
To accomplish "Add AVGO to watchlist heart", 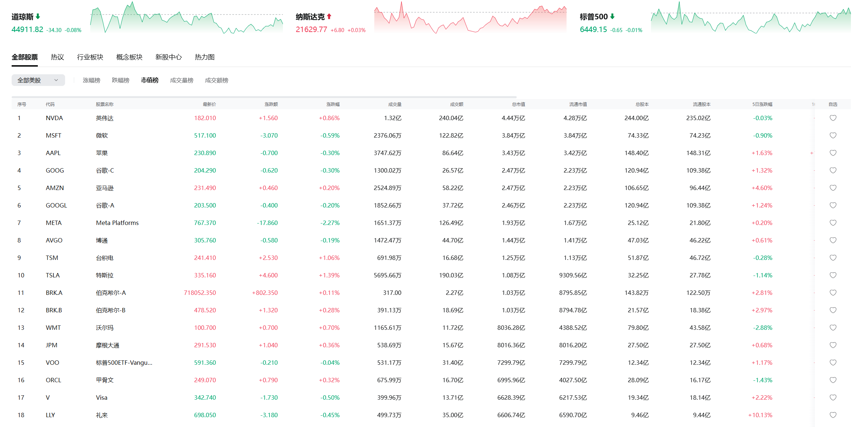I will (833, 240).
